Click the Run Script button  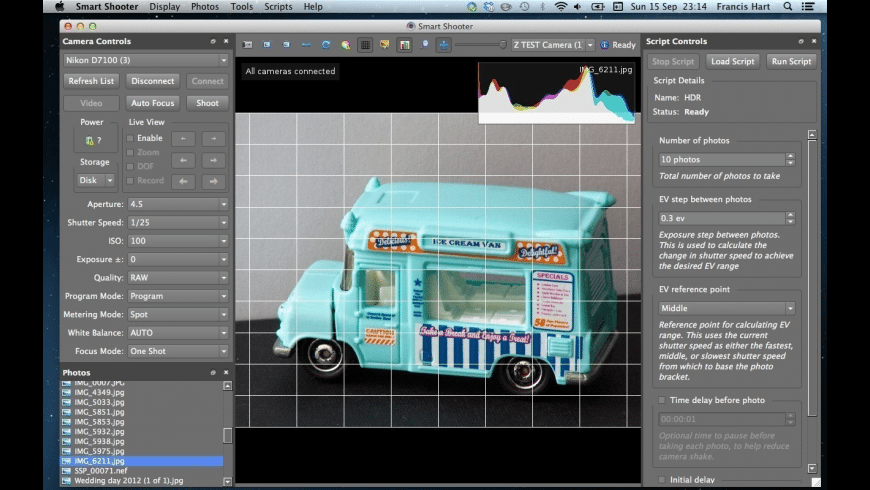point(791,62)
